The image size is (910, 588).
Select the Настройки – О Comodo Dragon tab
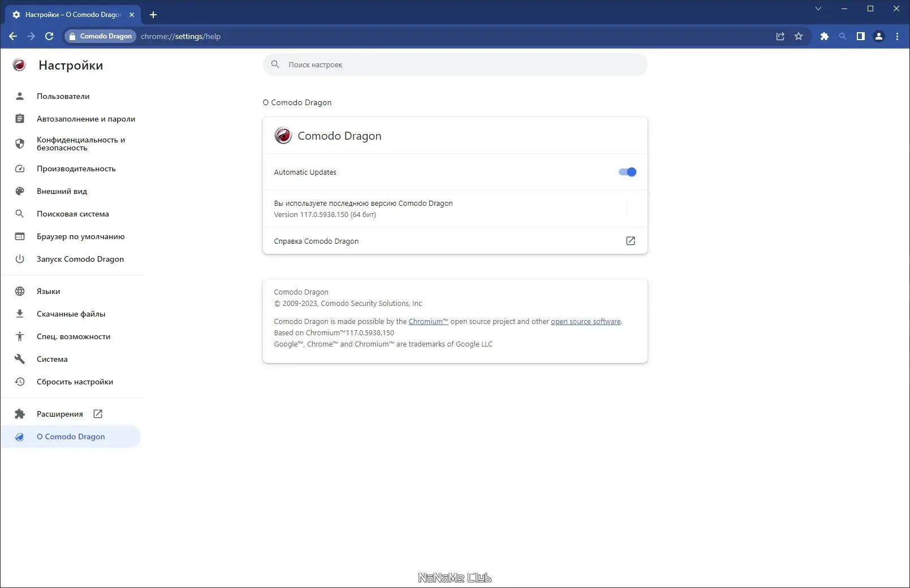tap(74, 15)
